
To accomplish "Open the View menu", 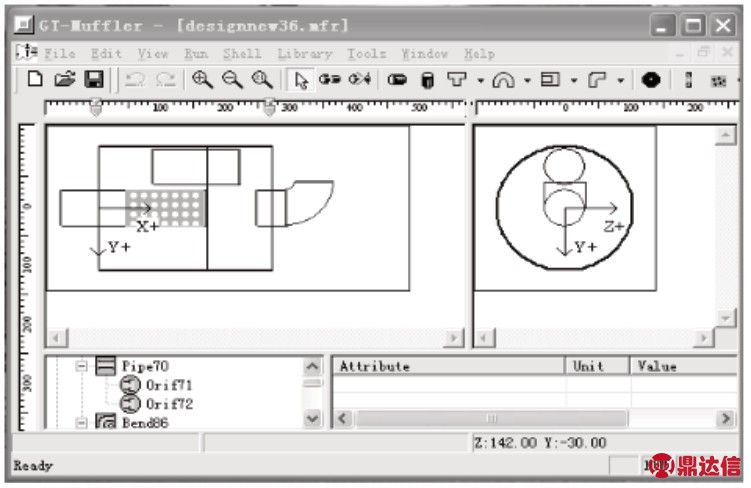I will 153,54.
